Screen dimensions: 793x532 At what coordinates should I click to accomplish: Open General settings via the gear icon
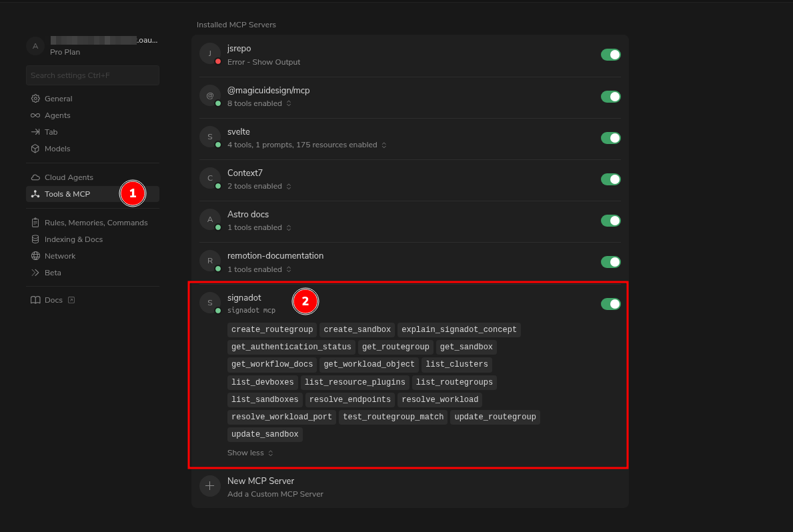point(35,98)
